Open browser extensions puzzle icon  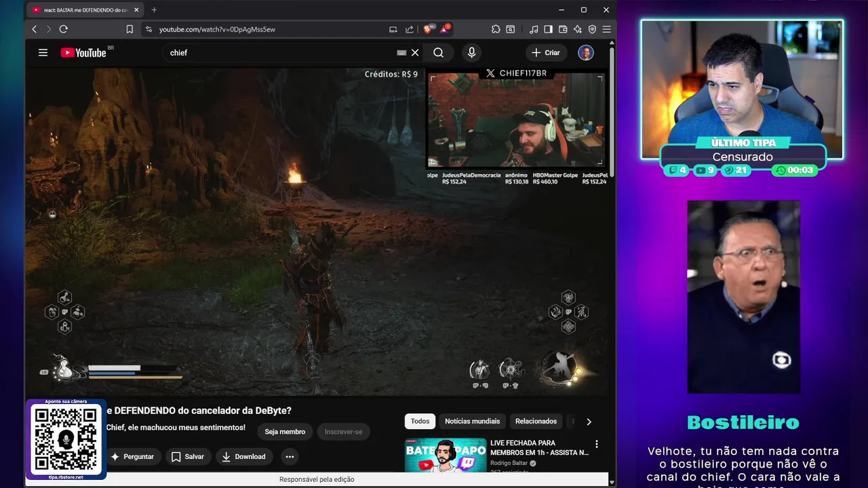[496, 29]
